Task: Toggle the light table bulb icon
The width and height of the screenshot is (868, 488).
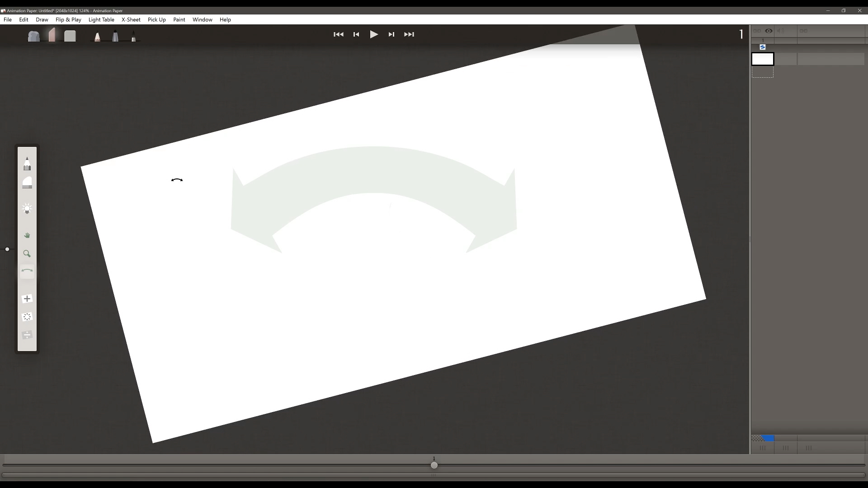Action: [x=27, y=208]
